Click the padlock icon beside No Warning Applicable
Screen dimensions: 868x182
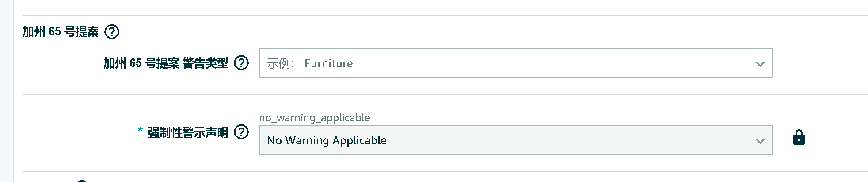pyautogui.click(x=799, y=138)
